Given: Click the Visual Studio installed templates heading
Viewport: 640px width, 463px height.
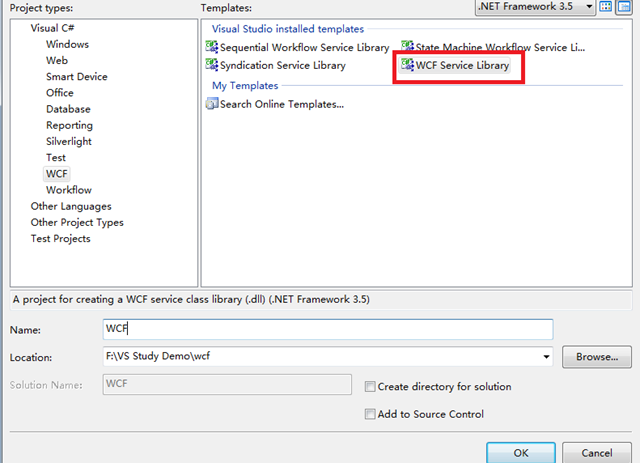Looking at the screenshot, I should [288, 29].
